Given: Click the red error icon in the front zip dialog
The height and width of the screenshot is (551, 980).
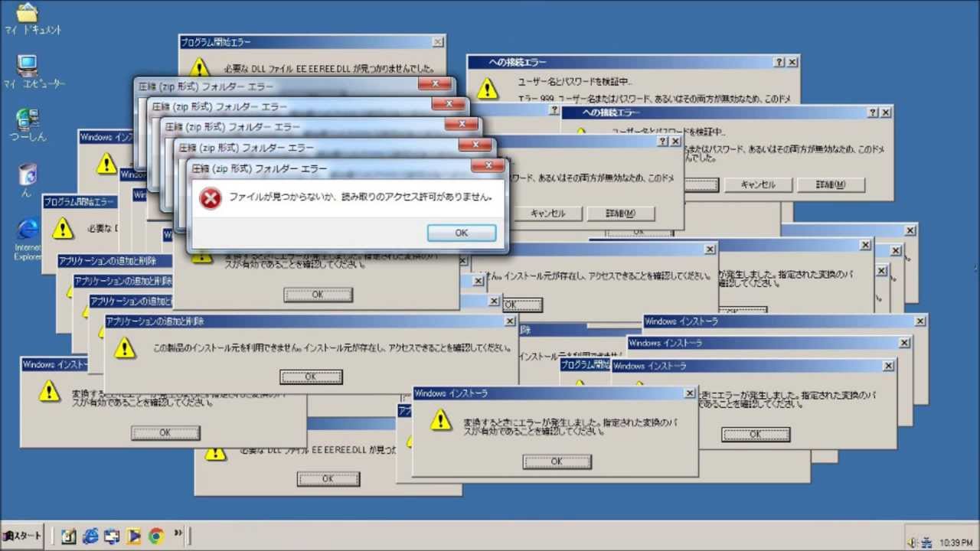Looking at the screenshot, I should [210, 198].
